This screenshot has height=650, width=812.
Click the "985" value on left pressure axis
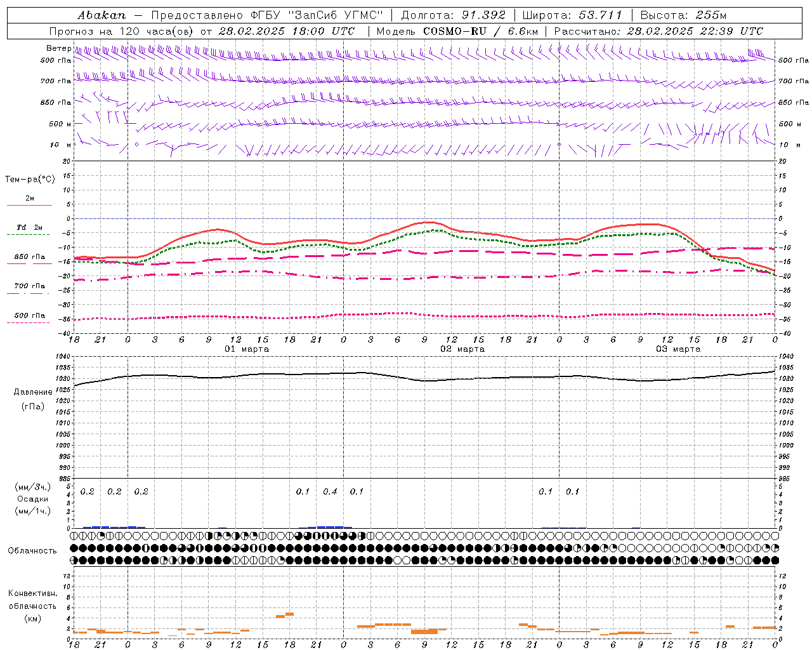pos(65,479)
